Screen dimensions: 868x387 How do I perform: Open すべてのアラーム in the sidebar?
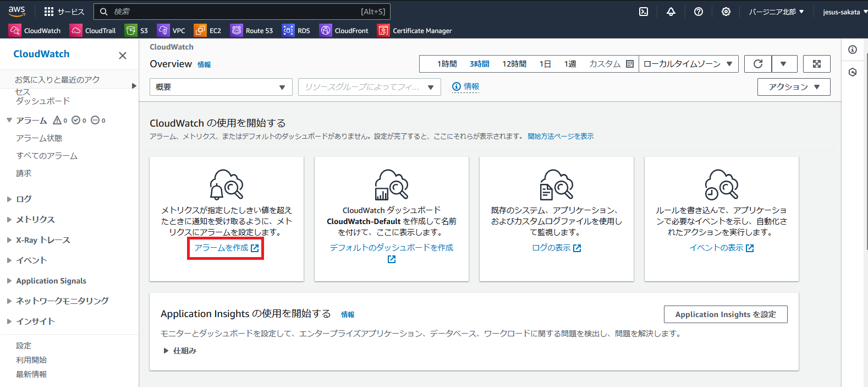point(47,156)
